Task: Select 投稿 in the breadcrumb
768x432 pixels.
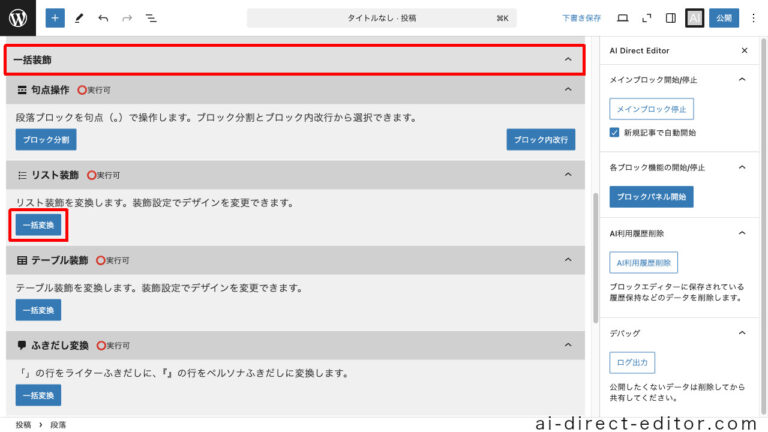Action: pos(23,425)
